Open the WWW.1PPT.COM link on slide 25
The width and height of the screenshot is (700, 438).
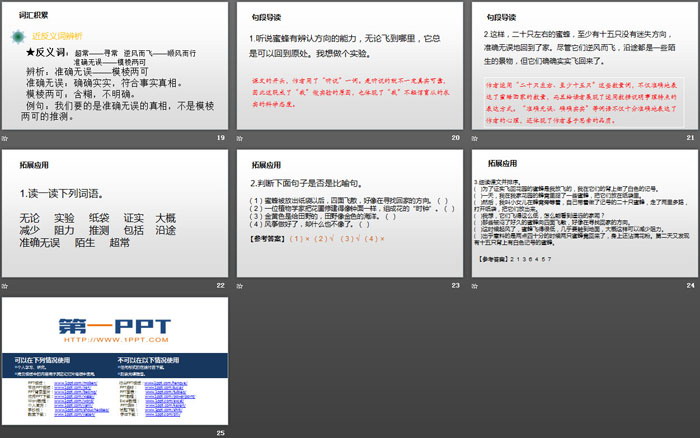click(115, 340)
